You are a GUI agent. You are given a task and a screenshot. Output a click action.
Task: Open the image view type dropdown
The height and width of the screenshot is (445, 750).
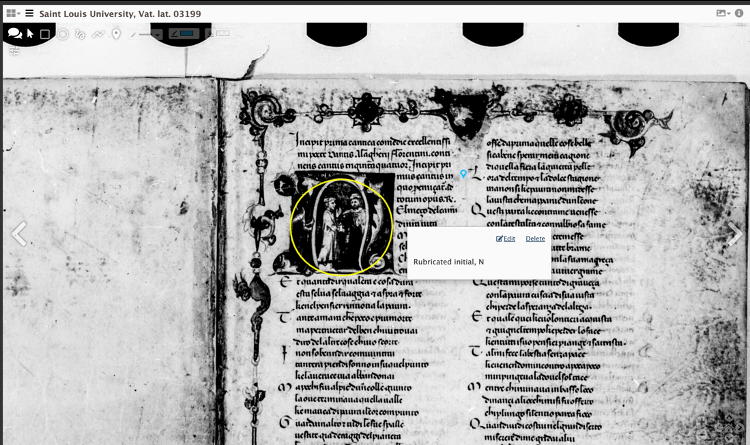coord(723,13)
